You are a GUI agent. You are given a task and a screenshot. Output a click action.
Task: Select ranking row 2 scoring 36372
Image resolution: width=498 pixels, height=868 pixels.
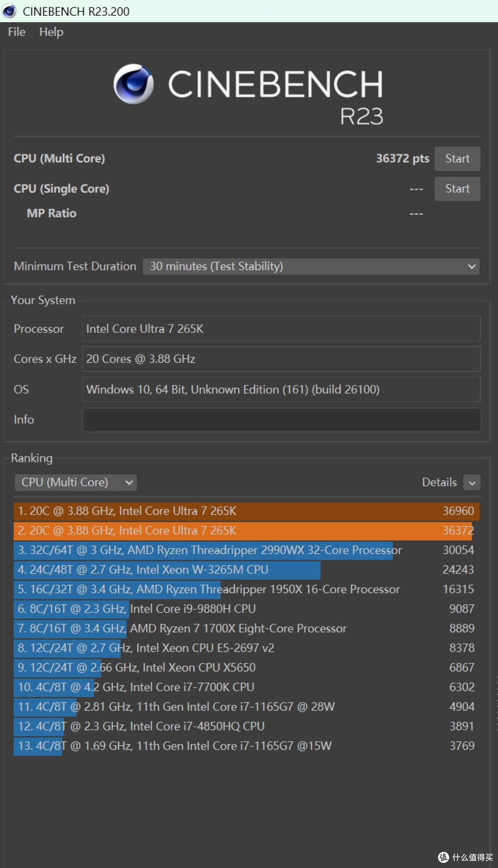coord(247,531)
